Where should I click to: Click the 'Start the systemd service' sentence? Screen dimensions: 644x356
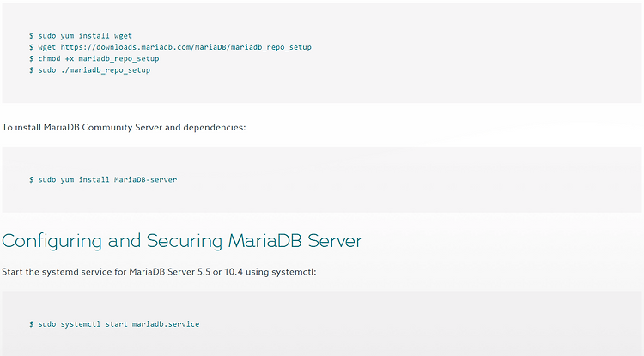coord(159,272)
